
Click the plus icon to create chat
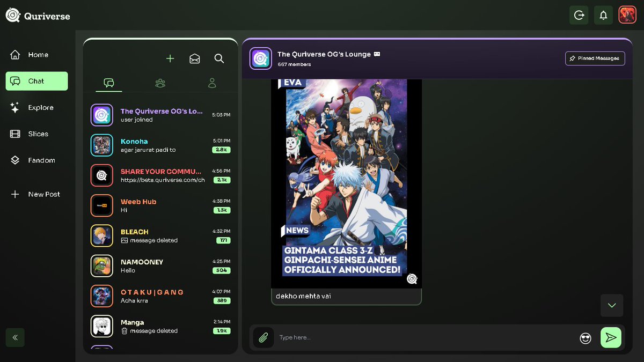pos(170,58)
